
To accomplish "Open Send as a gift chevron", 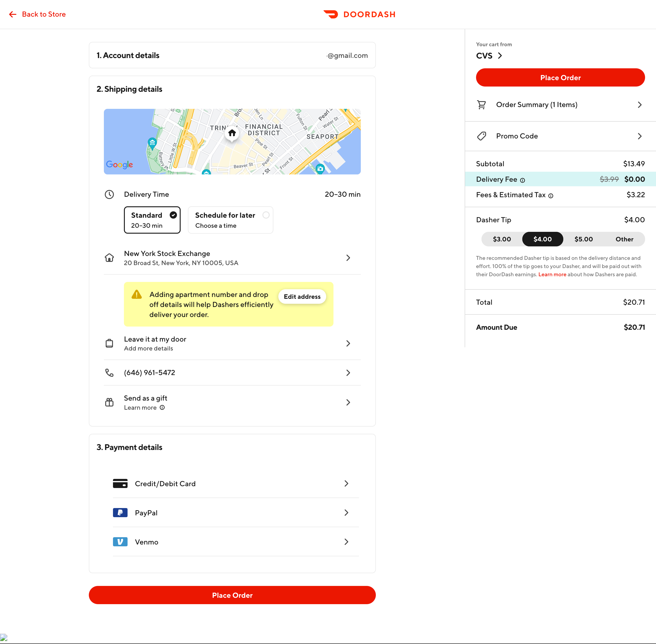I will [x=348, y=402].
